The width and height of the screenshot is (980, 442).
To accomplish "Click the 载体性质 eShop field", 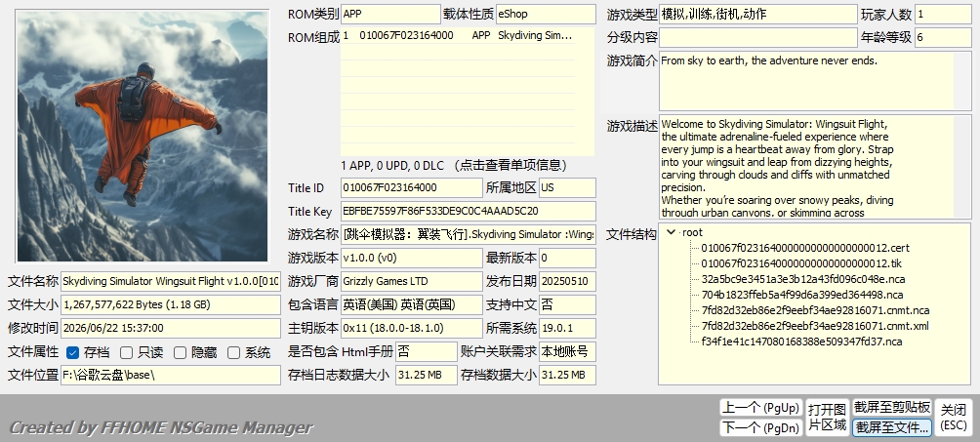I will 546,14.
